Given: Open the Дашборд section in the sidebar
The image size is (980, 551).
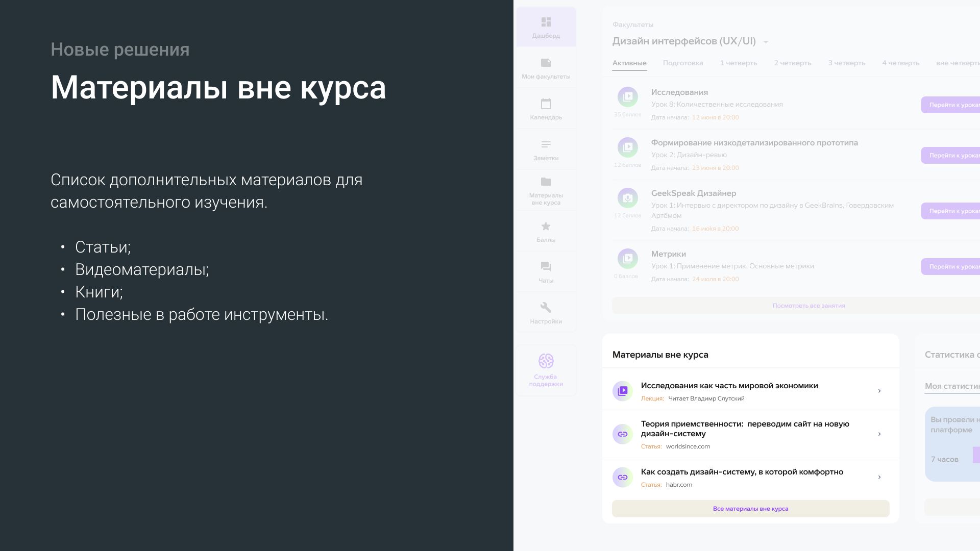Looking at the screenshot, I should point(546,27).
